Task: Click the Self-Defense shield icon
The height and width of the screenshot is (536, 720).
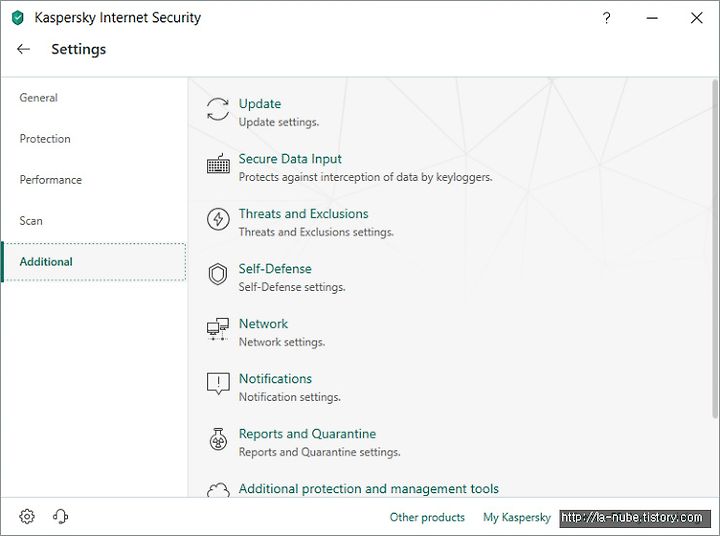Action: point(218,274)
